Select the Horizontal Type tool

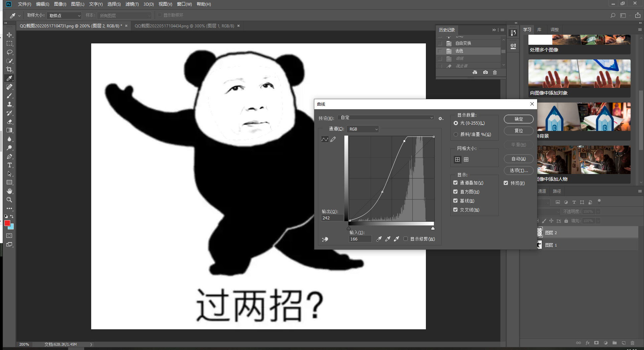tap(9, 165)
